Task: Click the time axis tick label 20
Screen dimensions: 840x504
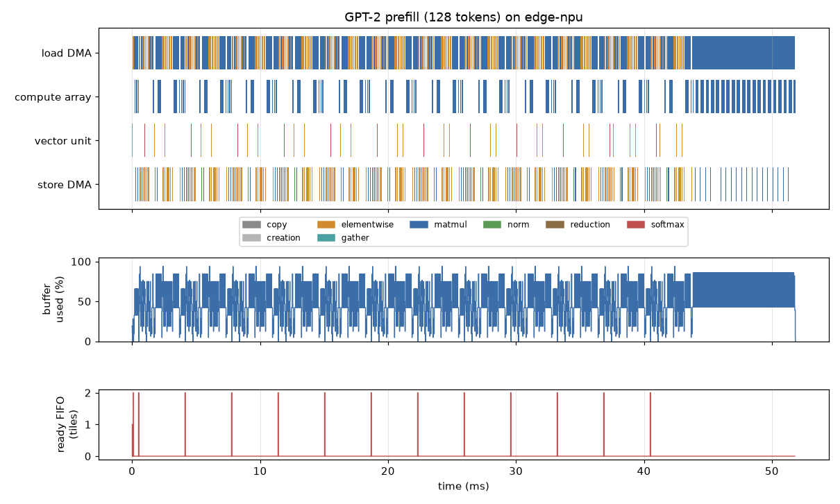Action: coord(388,471)
